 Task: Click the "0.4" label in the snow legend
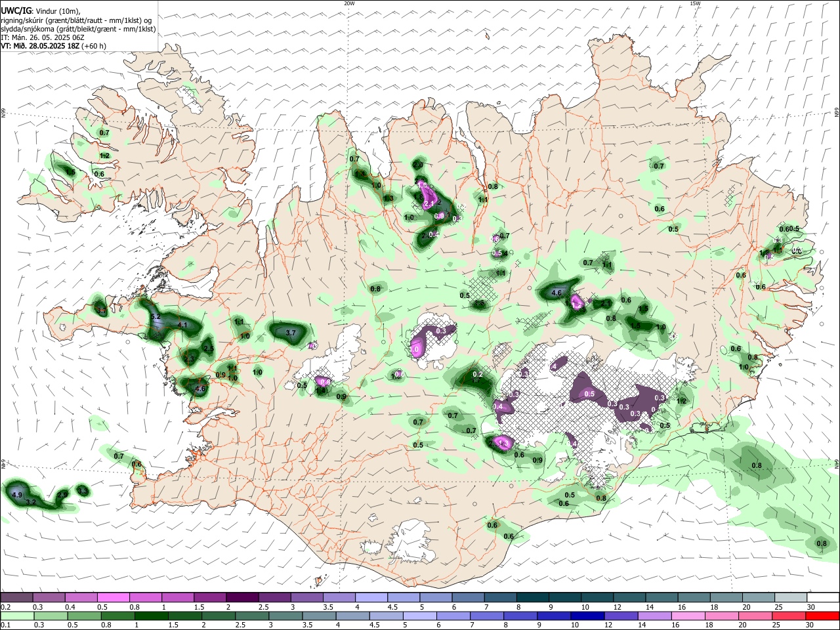(70, 607)
